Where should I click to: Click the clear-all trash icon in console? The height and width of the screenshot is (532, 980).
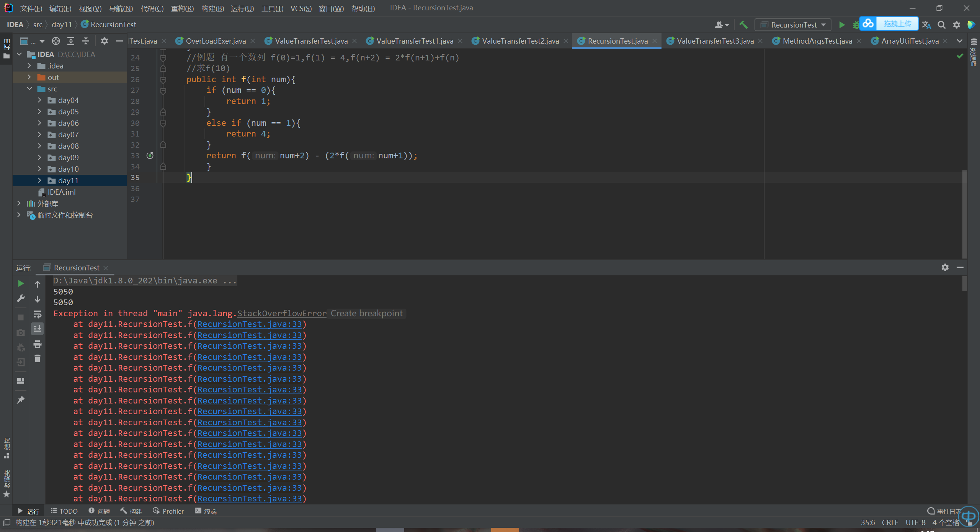tap(38, 359)
